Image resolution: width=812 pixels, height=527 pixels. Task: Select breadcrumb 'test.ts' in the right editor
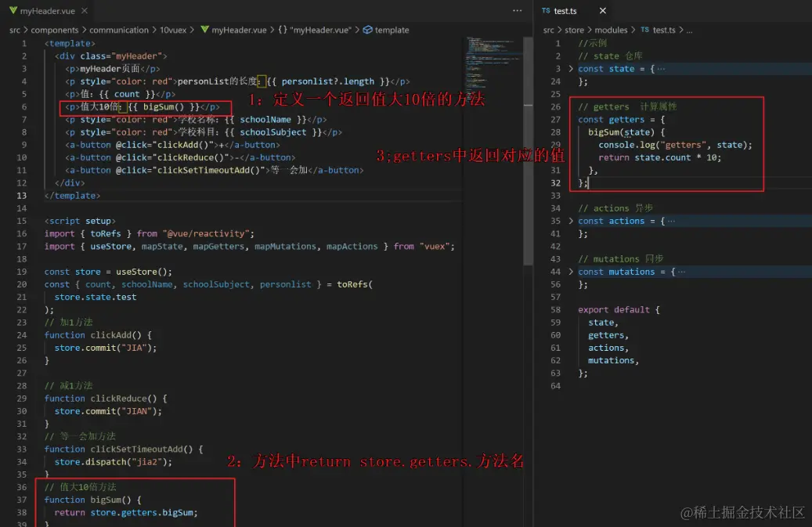(x=664, y=30)
